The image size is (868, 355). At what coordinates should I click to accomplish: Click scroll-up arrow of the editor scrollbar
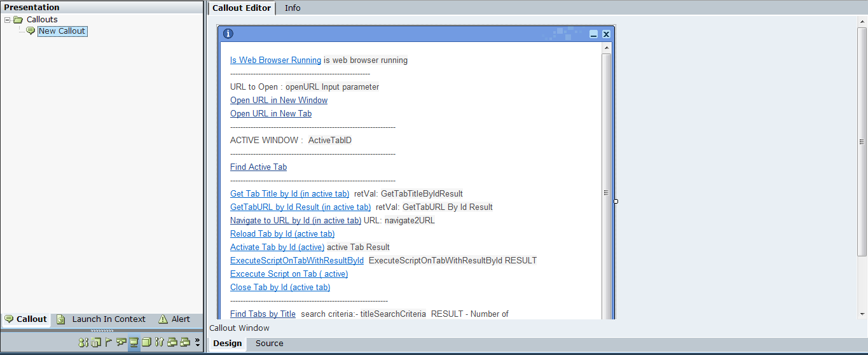[862, 21]
